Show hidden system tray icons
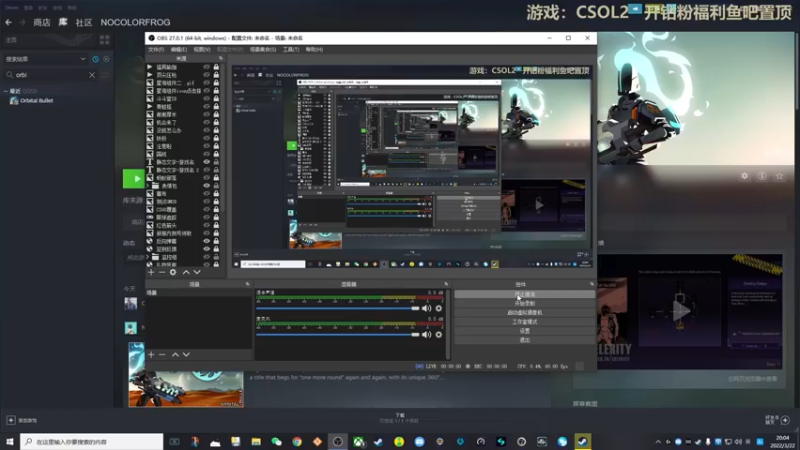The height and width of the screenshot is (450, 800). click(x=658, y=442)
